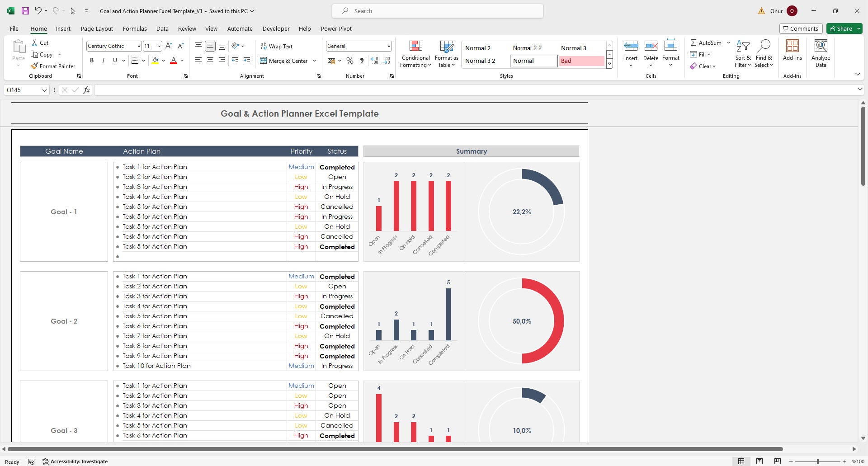This screenshot has height=466, width=868.
Task: Open the Power Pivot tab
Action: click(336, 28)
